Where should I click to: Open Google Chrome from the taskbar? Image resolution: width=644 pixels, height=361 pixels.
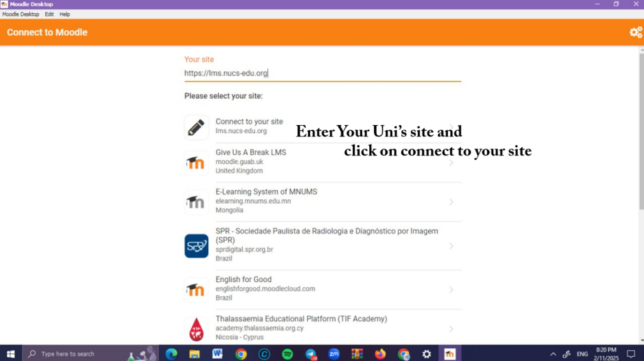[241, 353]
